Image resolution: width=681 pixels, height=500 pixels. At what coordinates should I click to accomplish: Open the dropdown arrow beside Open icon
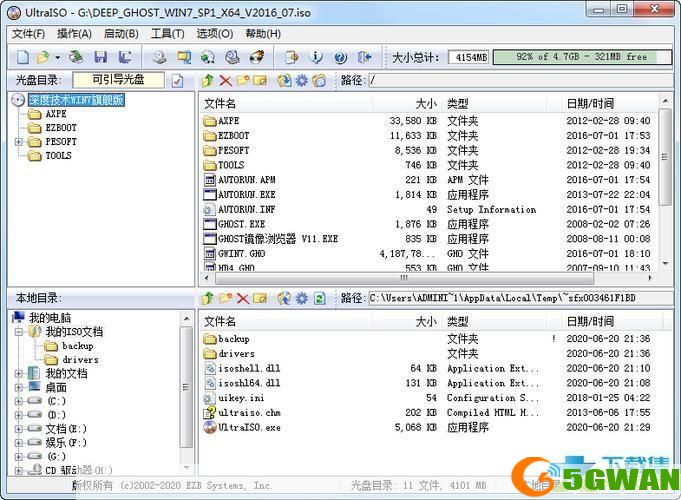tap(57, 57)
